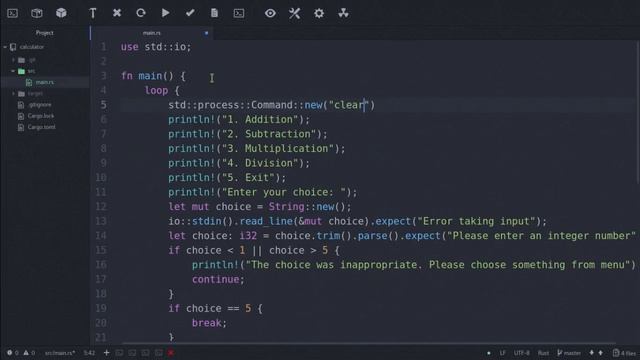640x360 pixels.
Task: Click the '3. Multiplication' println line
Action: (x=257, y=149)
